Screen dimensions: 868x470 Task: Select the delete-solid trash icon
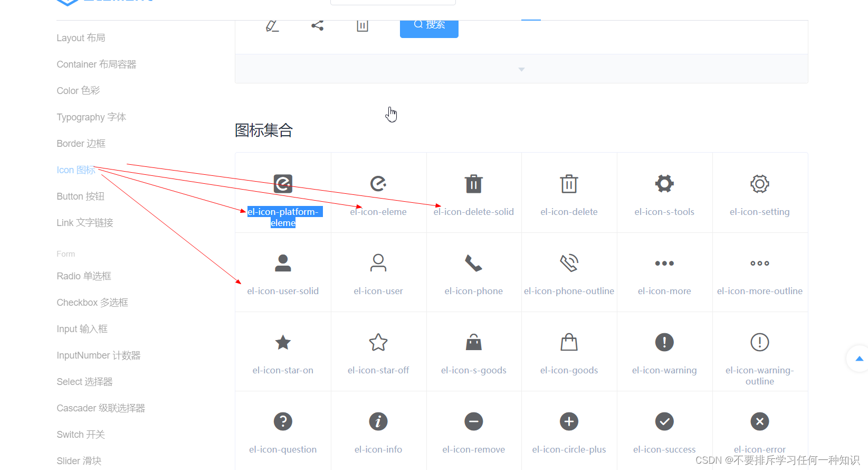[474, 184]
